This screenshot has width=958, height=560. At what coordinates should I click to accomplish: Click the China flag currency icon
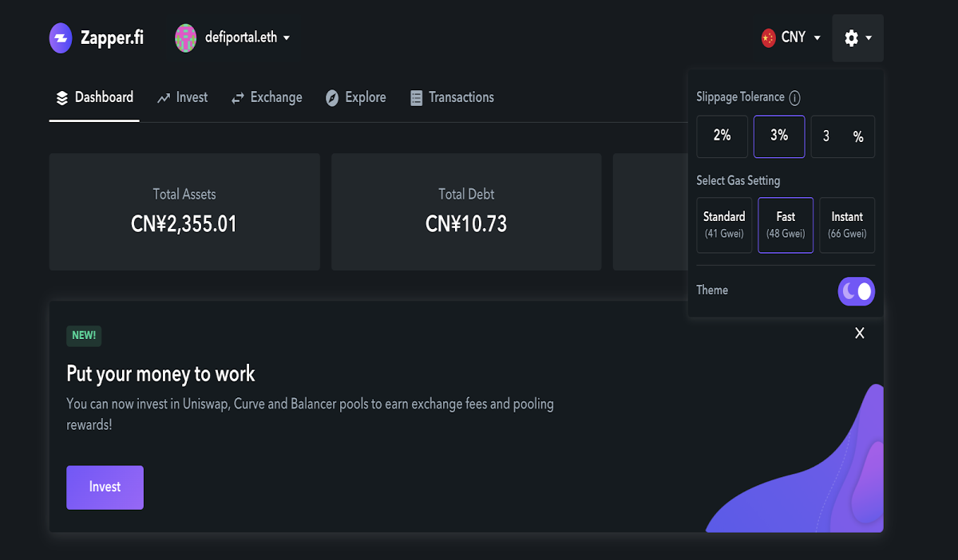coord(769,37)
